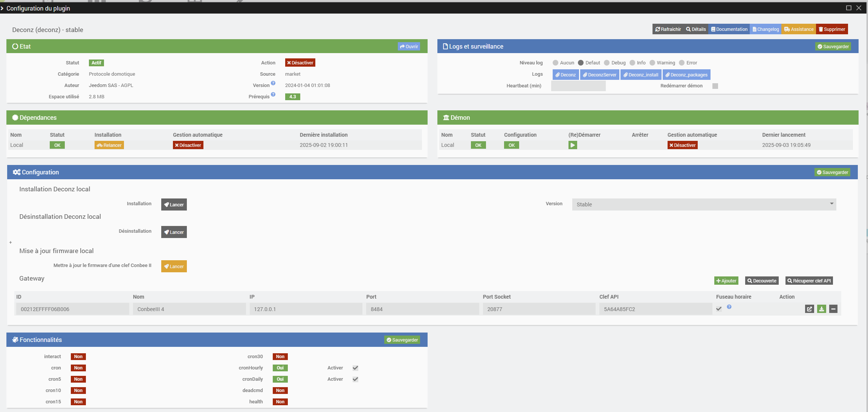Save the Fonctionnalités panel settings

402,340
